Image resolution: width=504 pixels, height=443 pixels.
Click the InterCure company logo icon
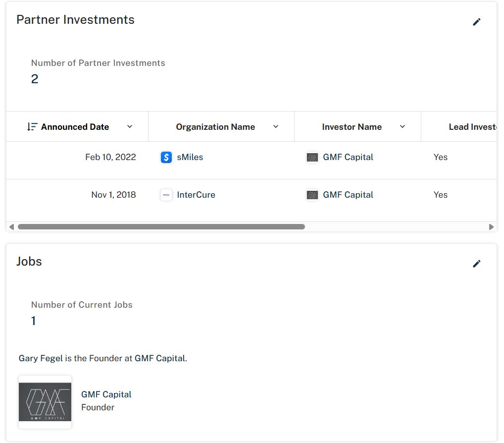coord(166,195)
